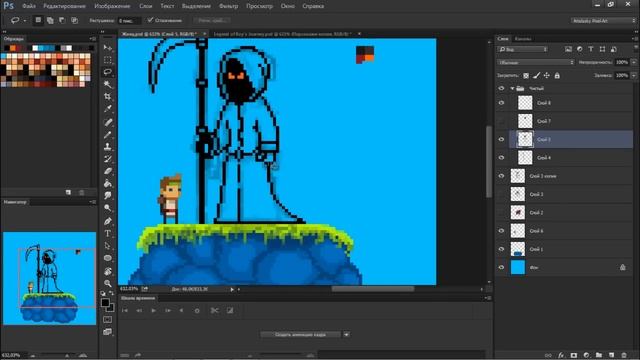The height and width of the screenshot is (360, 640).
Task: Split timeline at playhead with scissors icon
Action: coord(214,310)
